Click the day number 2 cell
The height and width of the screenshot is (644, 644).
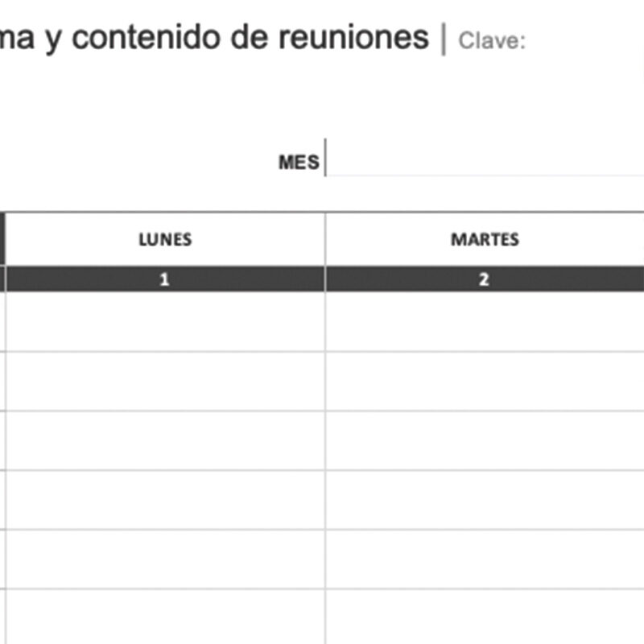coord(485,279)
